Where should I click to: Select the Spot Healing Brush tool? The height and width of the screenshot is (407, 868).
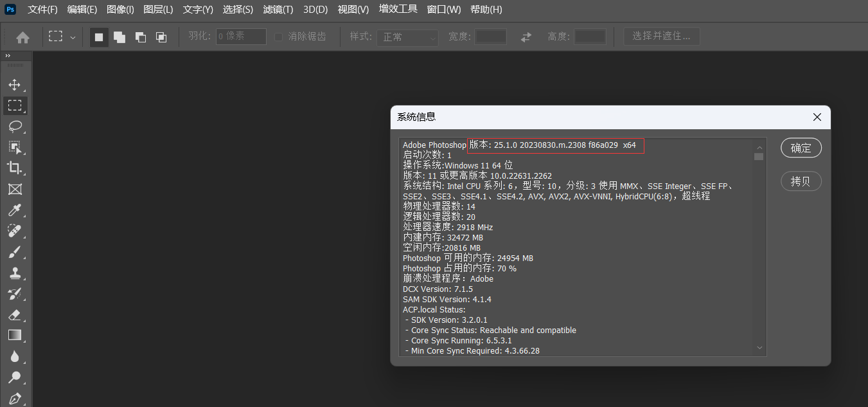(x=15, y=231)
